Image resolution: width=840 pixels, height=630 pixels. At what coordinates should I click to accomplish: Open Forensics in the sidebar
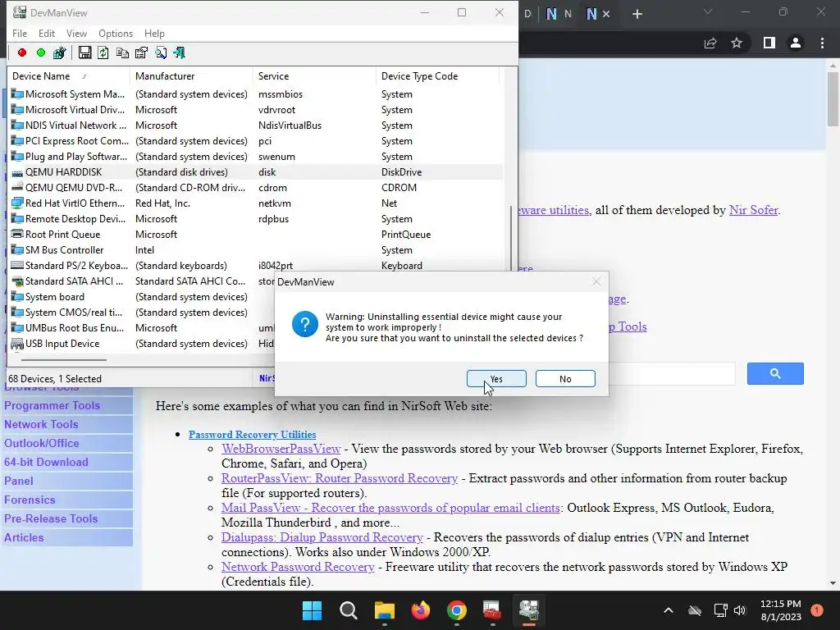[x=30, y=500]
